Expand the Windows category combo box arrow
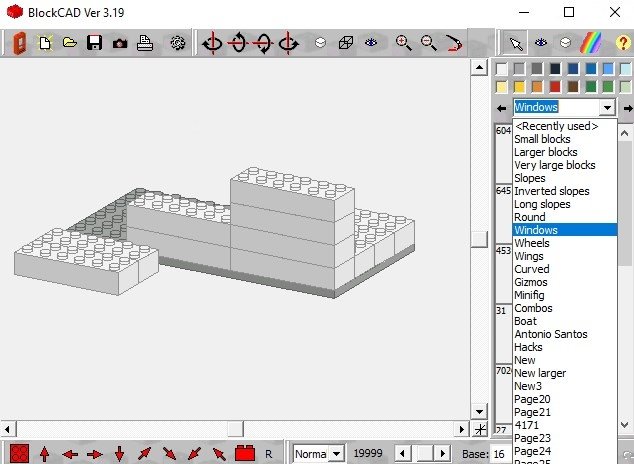 607,108
